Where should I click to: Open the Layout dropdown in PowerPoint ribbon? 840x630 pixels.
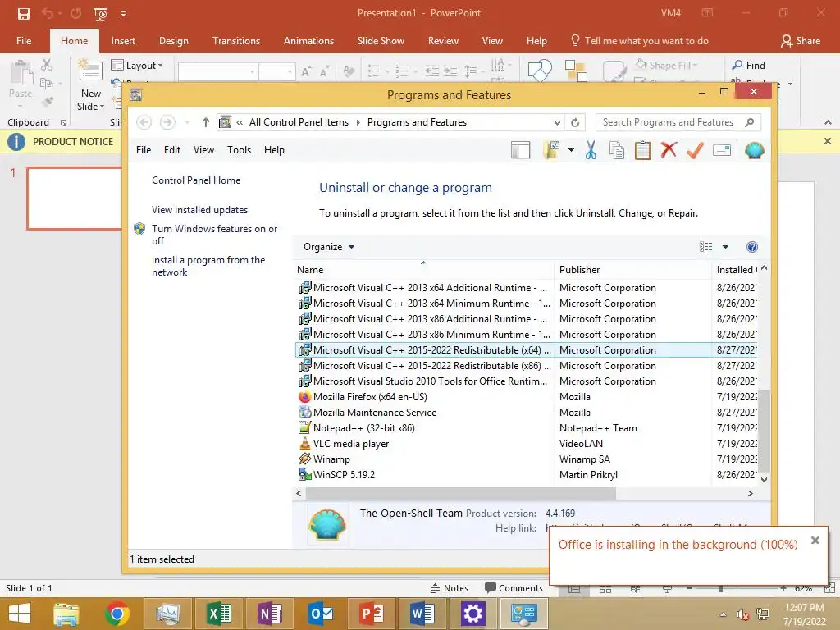tap(137, 66)
